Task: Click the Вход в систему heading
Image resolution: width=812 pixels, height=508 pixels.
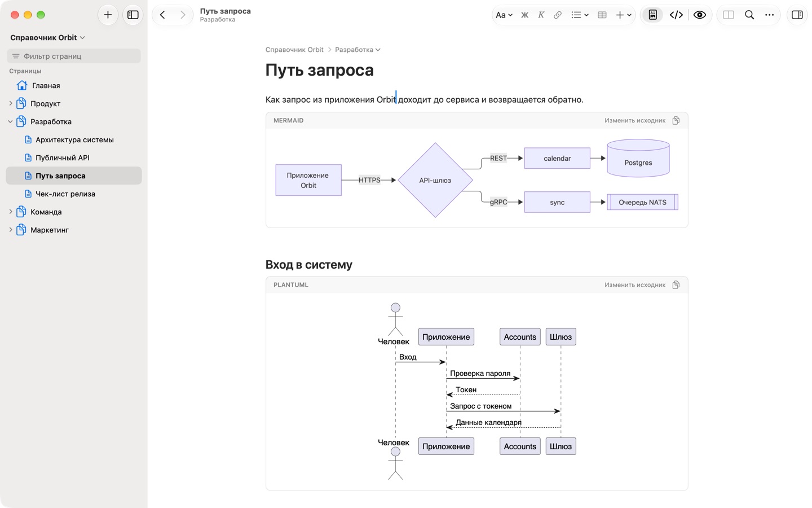Action: coord(309,265)
